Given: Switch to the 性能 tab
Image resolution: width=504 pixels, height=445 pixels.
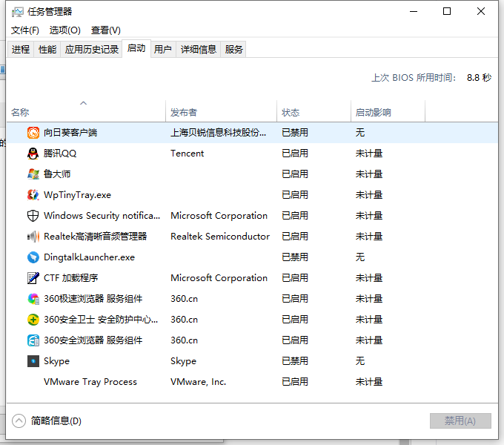Looking at the screenshot, I should (47, 49).
